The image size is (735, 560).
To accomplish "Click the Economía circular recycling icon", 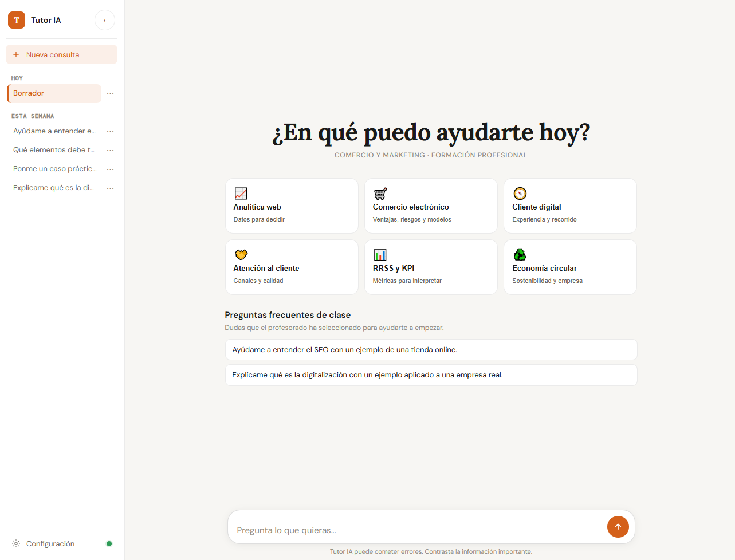I will [520, 255].
